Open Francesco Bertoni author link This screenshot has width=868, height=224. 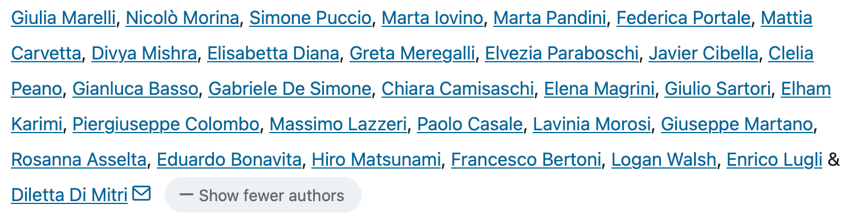(526, 160)
